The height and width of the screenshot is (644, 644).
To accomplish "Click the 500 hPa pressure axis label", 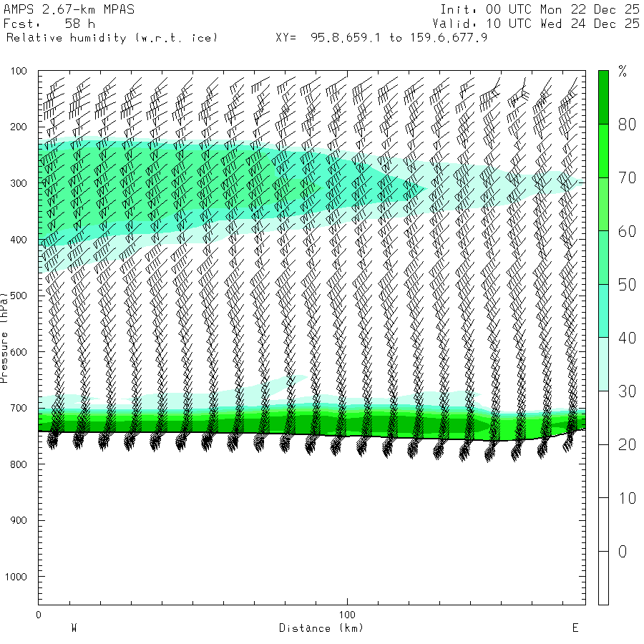I will 19,296.
